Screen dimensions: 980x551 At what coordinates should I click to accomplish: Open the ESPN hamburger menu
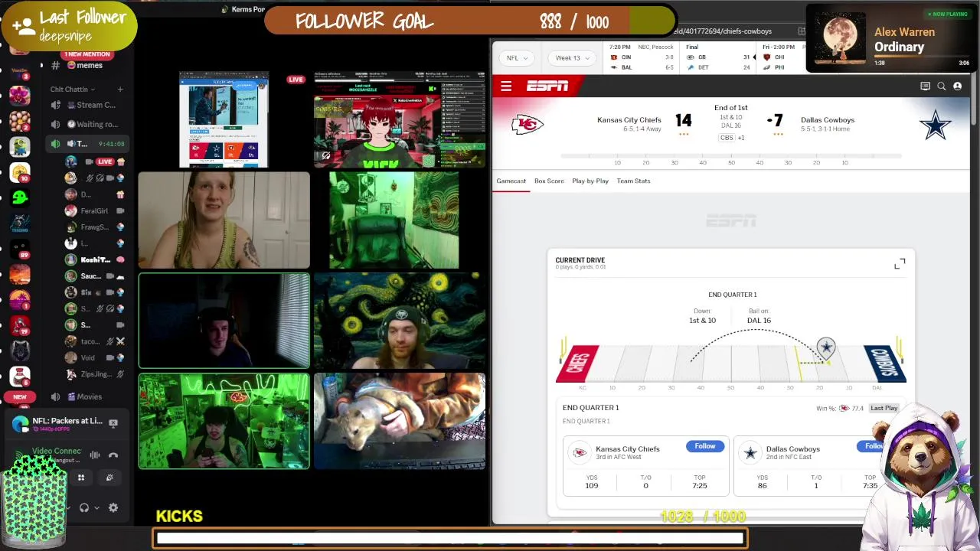(506, 86)
